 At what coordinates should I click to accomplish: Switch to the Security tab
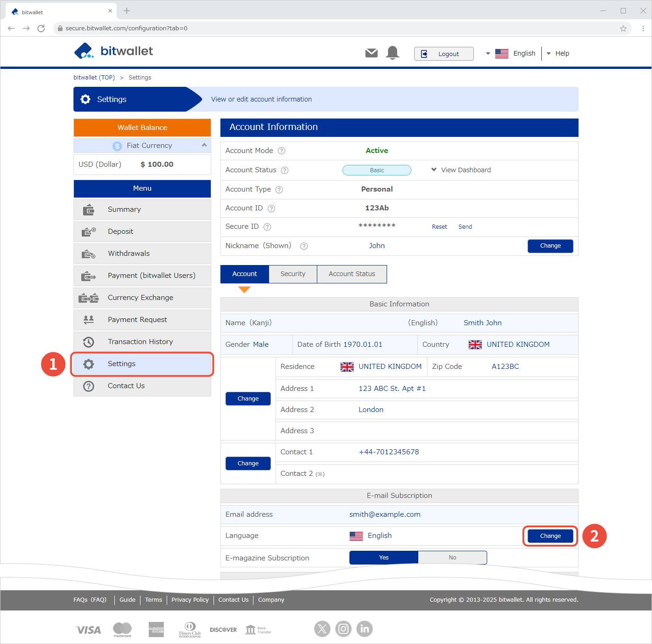coord(293,274)
